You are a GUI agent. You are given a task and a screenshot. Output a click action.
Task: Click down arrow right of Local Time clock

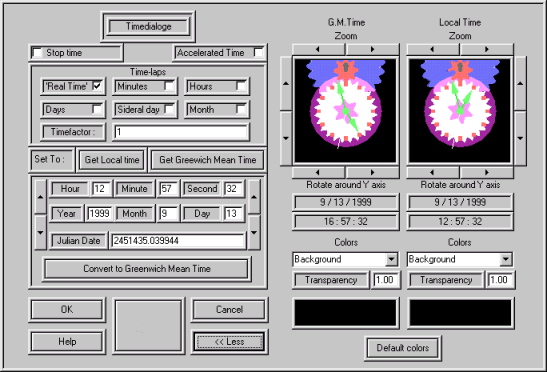(x=520, y=138)
